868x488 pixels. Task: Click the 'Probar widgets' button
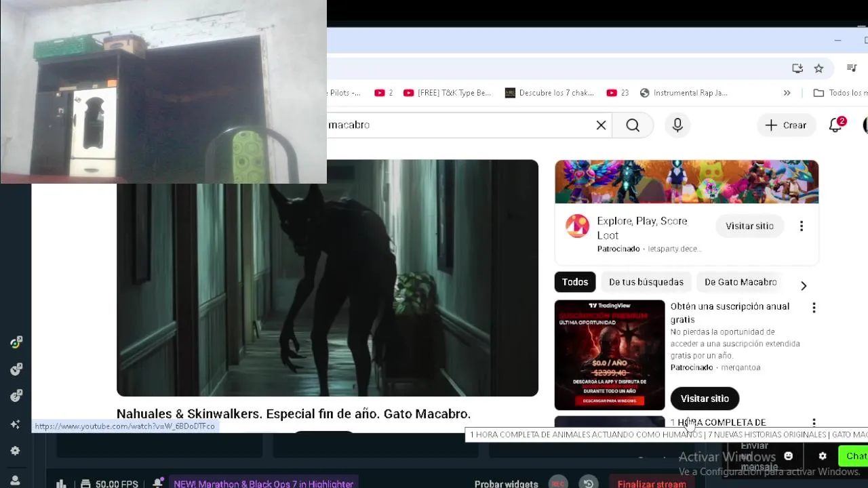pyautogui.click(x=506, y=484)
